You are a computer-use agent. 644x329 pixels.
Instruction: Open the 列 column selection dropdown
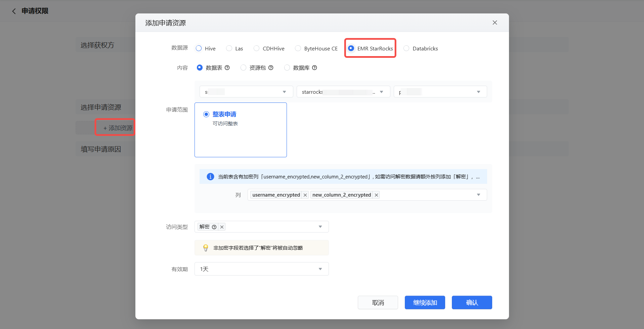[x=478, y=195]
